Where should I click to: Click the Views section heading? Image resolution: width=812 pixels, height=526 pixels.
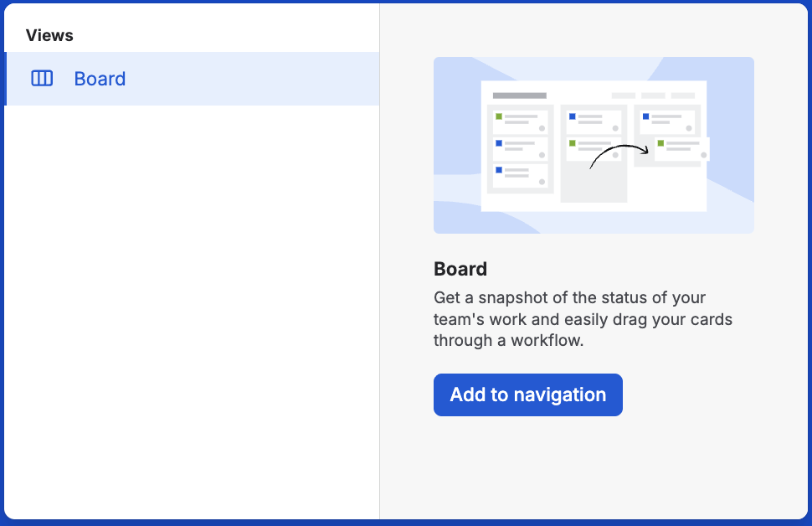tap(49, 35)
